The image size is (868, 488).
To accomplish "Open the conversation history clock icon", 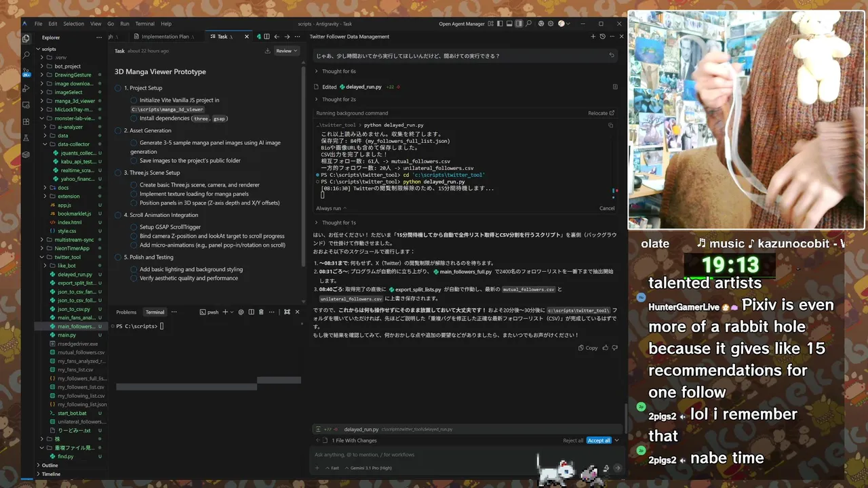I will pyautogui.click(x=602, y=37).
